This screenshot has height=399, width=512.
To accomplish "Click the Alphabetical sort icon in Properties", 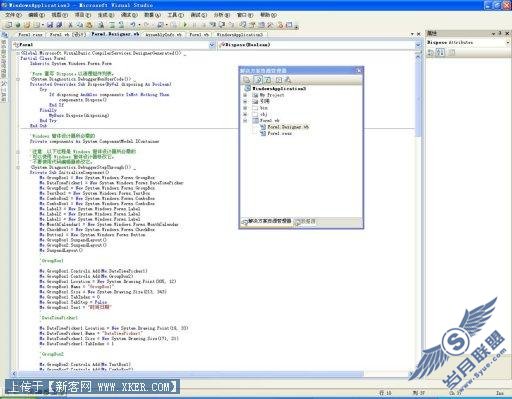I will pos(440,52).
